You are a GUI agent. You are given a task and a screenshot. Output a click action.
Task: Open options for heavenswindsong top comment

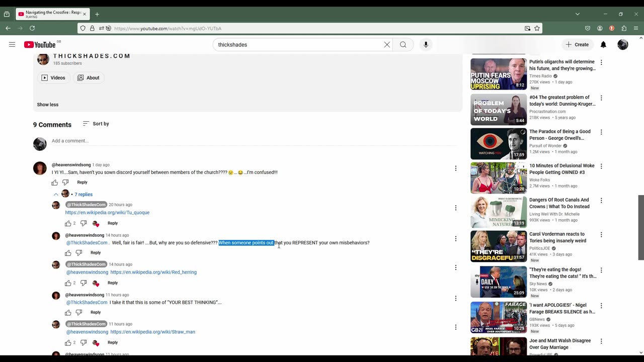[x=456, y=168]
